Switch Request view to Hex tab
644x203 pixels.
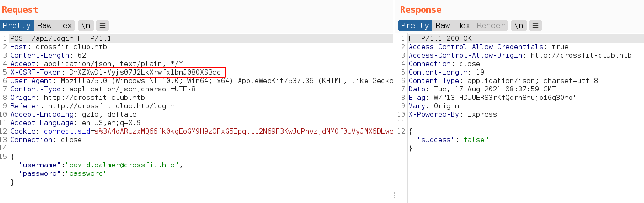click(65, 26)
